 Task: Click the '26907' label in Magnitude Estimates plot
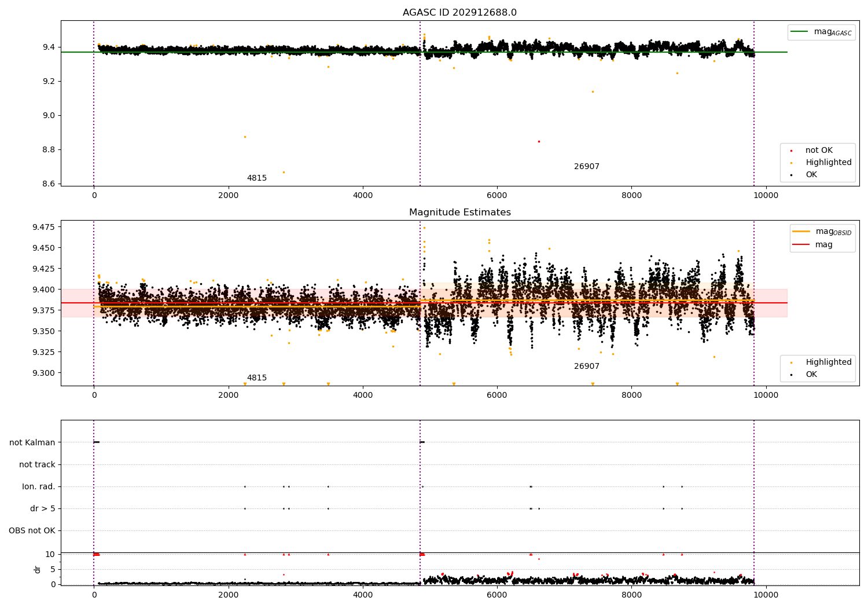(587, 367)
